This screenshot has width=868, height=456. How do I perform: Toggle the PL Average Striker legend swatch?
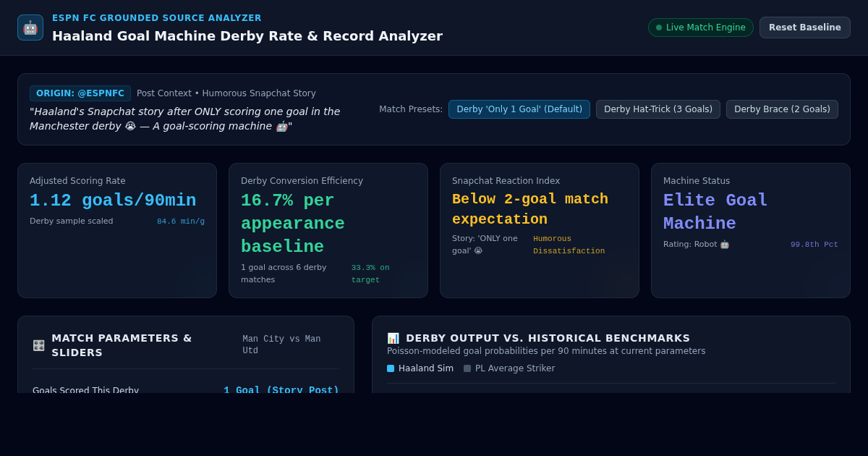click(467, 368)
